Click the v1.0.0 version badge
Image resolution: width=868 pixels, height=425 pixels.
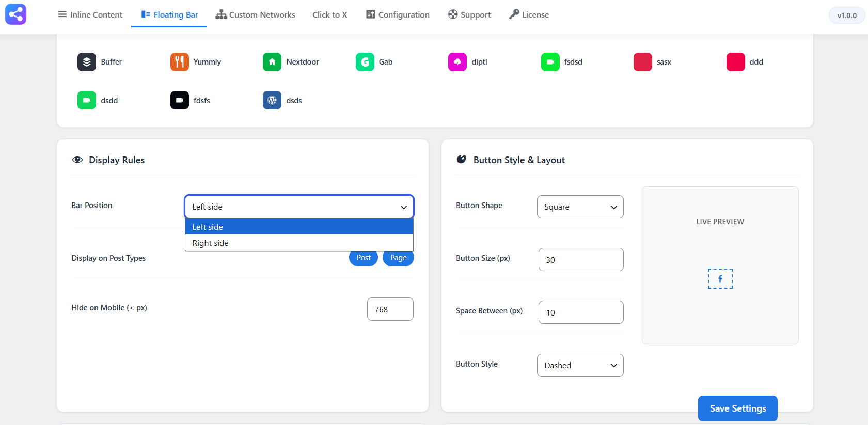(847, 15)
